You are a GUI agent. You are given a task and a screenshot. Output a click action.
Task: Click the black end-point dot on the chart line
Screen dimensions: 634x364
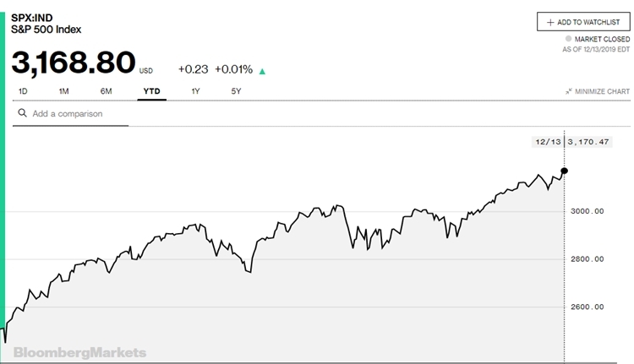564,171
